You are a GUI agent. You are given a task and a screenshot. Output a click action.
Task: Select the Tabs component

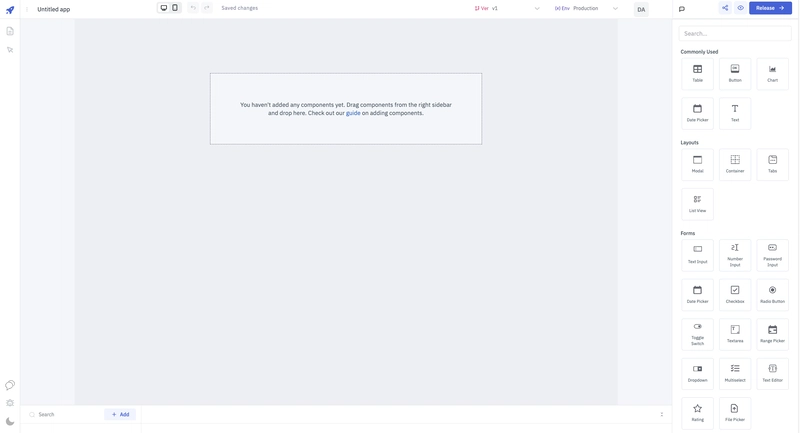[x=772, y=164]
